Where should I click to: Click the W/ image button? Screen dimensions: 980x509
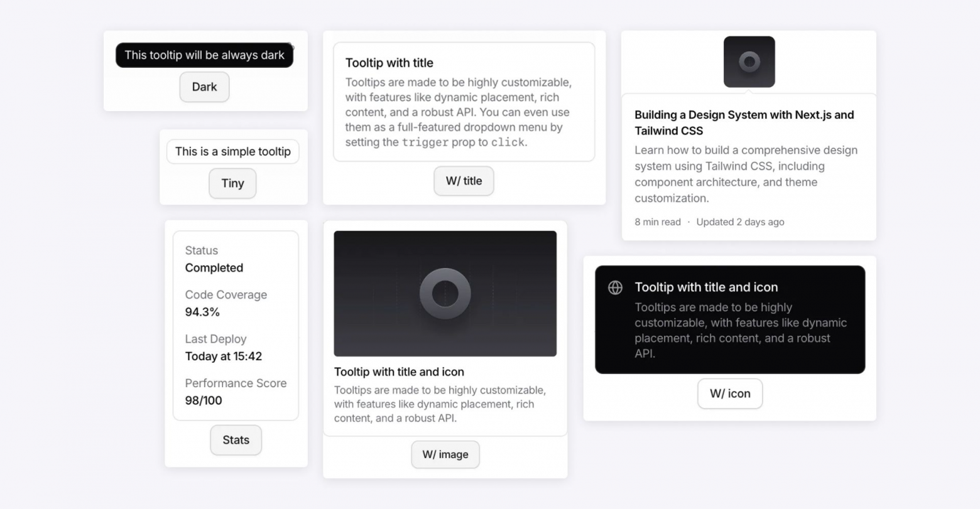(445, 454)
